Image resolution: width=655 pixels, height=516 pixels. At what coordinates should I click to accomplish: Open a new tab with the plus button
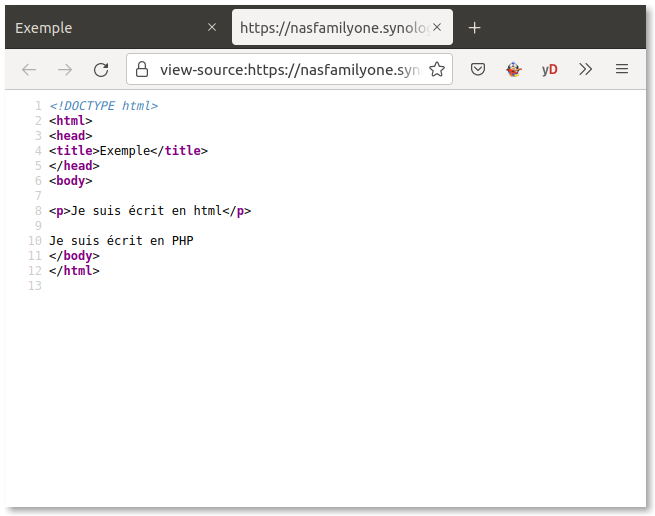click(474, 28)
